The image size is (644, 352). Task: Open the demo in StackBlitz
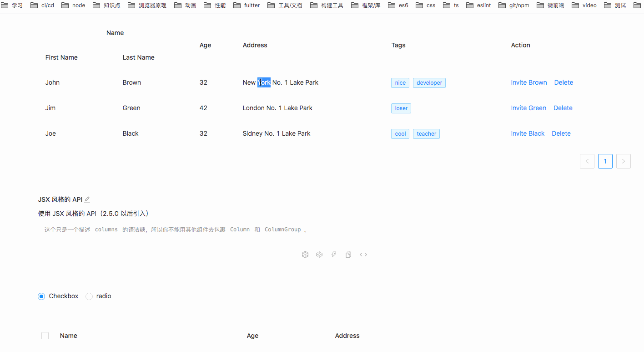click(x=334, y=255)
